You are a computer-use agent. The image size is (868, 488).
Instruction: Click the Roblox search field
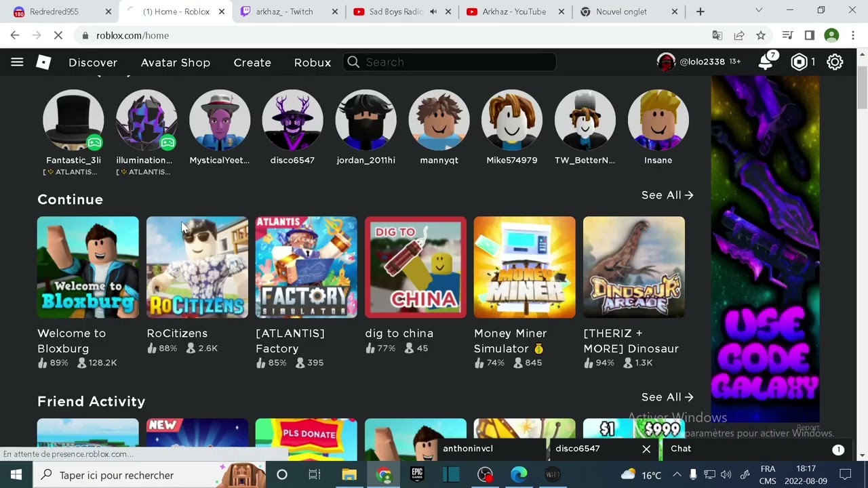point(449,62)
